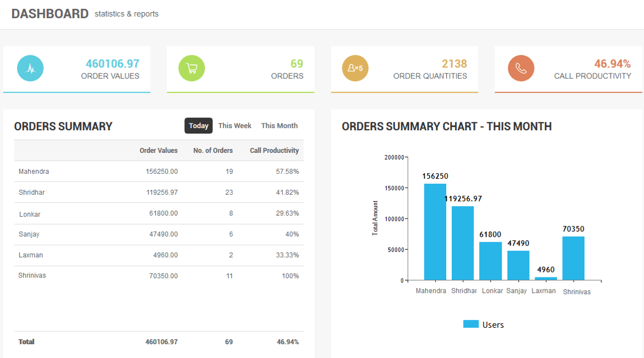
Task: Select the Laxman row name
Action: [x=30, y=255]
